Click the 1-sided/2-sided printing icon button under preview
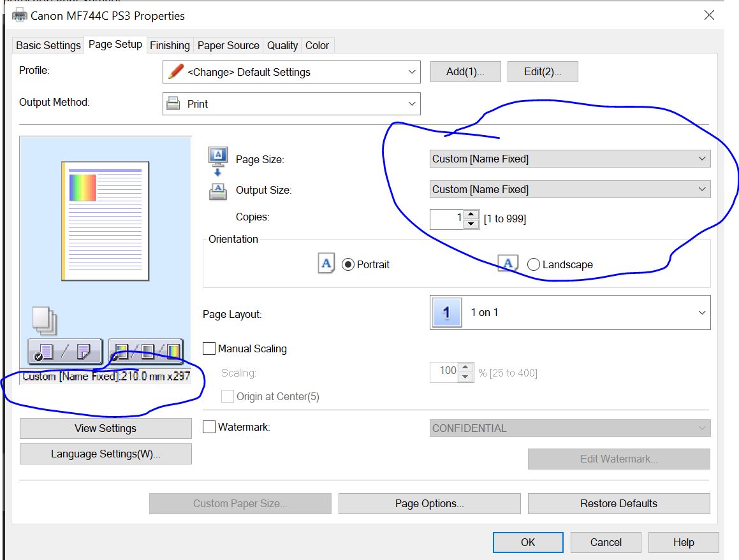 pos(64,352)
